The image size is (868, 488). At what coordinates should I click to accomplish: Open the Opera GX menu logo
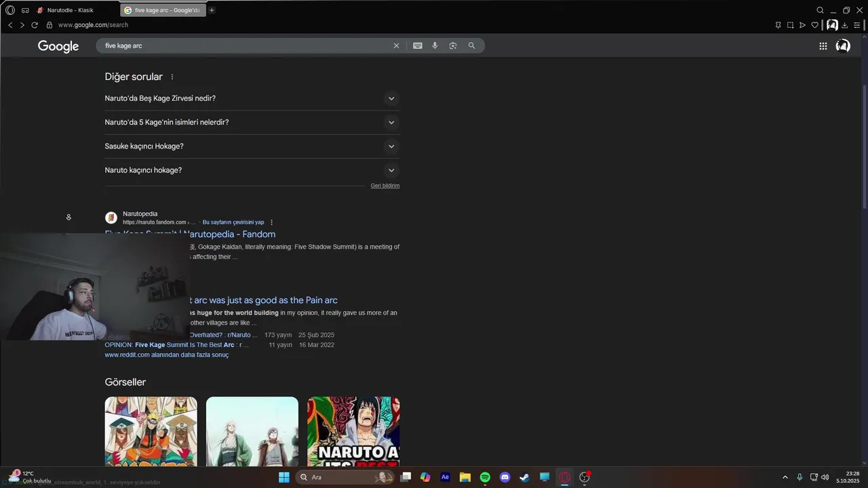click(x=10, y=10)
